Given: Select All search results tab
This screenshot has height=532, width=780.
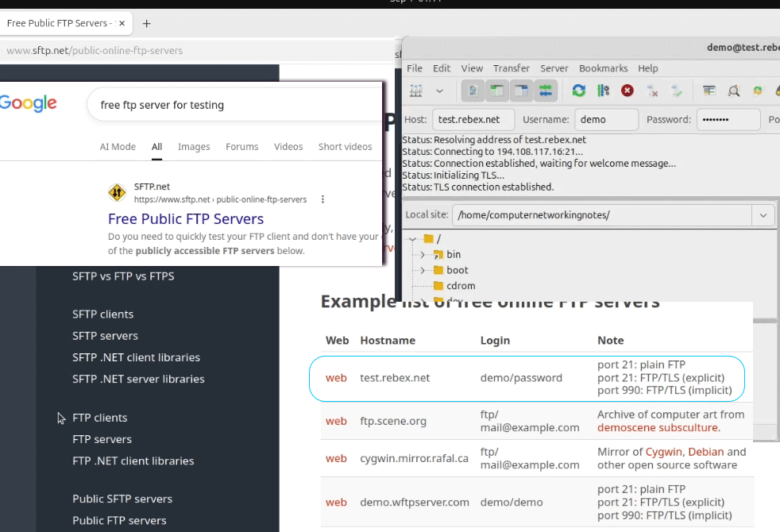Looking at the screenshot, I should coord(156,147).
